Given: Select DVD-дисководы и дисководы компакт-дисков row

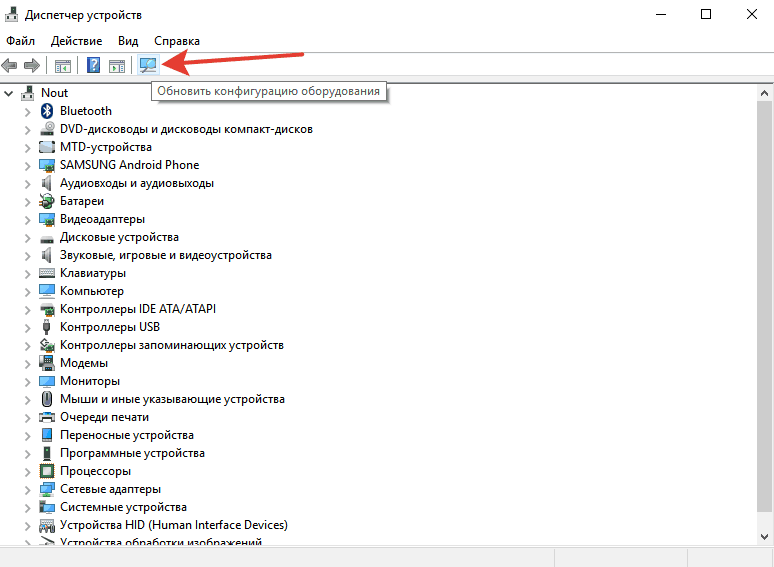Looking at the screenshot, I should (x=186, y=129).
